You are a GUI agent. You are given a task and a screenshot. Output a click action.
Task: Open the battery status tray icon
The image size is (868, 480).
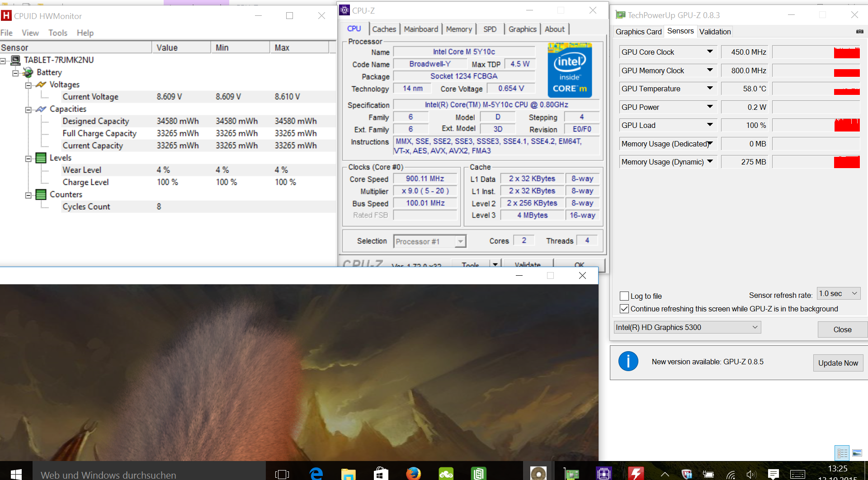(708, 474)
